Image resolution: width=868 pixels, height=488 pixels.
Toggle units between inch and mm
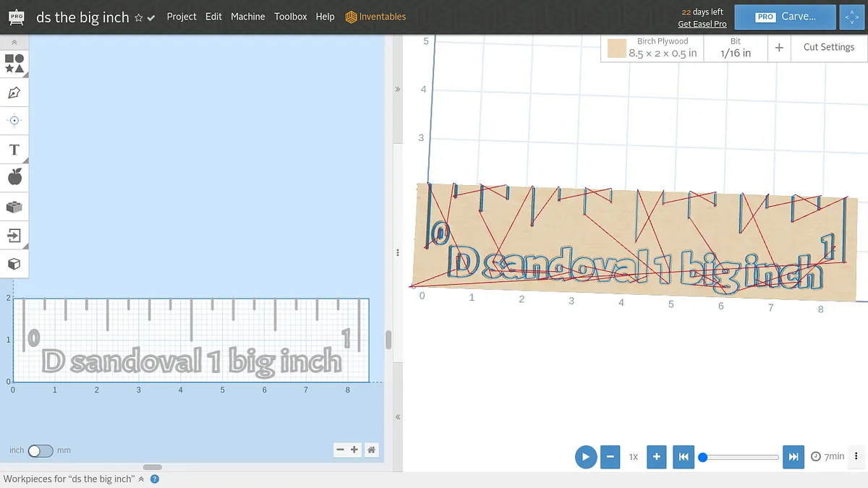coord(41,450)
